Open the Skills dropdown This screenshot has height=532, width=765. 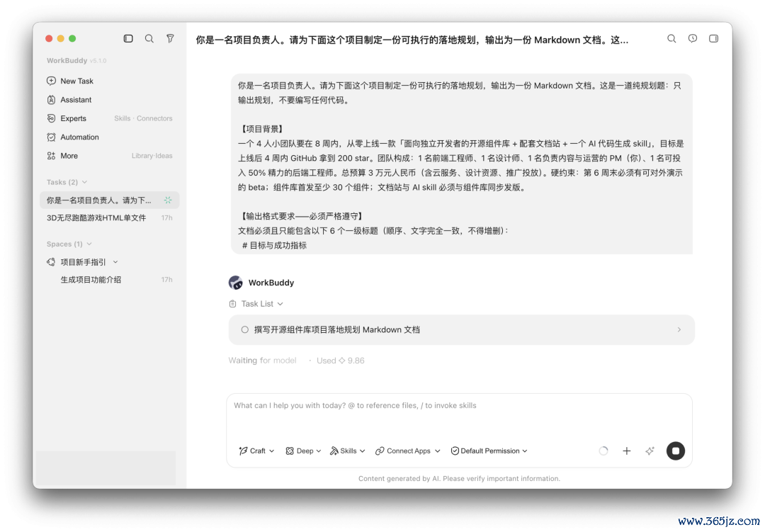347,451
